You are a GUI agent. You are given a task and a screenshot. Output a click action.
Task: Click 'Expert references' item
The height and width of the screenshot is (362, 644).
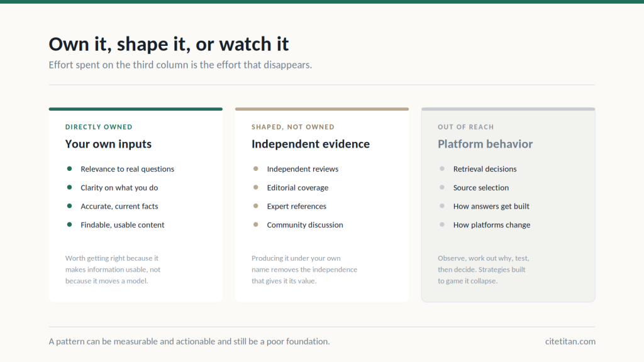coord(297,206)
